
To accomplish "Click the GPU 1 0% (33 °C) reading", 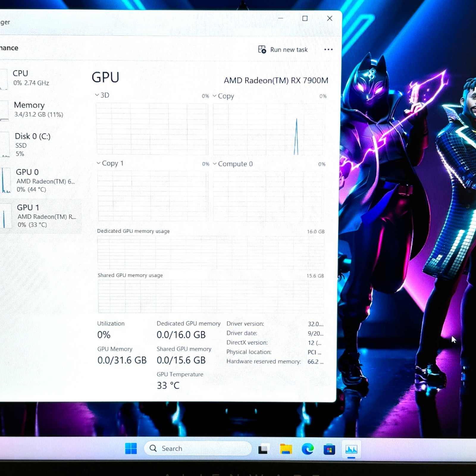I will [32, 225].
